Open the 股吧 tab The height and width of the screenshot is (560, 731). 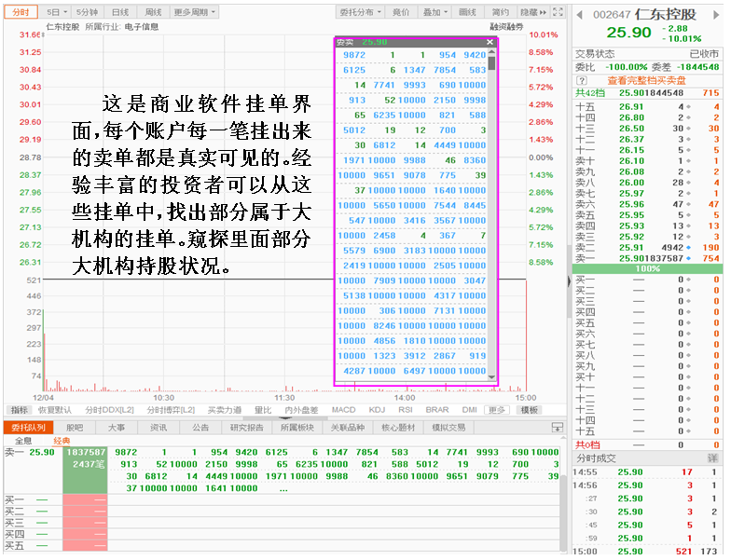(75, 427)
